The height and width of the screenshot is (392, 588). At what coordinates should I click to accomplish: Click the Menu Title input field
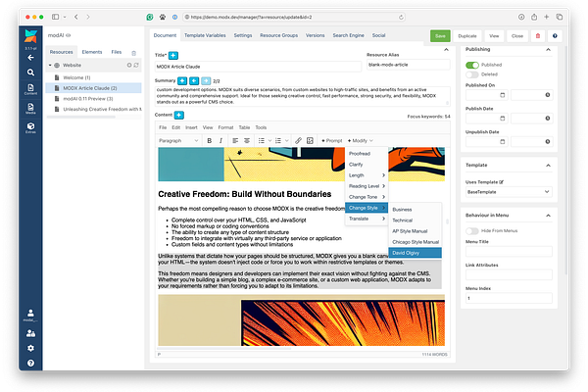click(x=509, y=251)
